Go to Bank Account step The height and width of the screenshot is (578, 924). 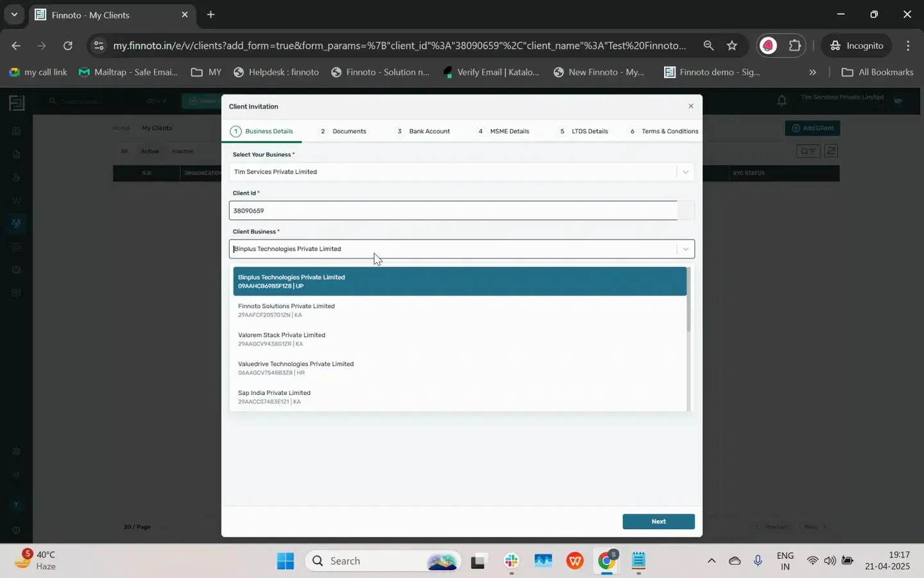tap(423, 131)
